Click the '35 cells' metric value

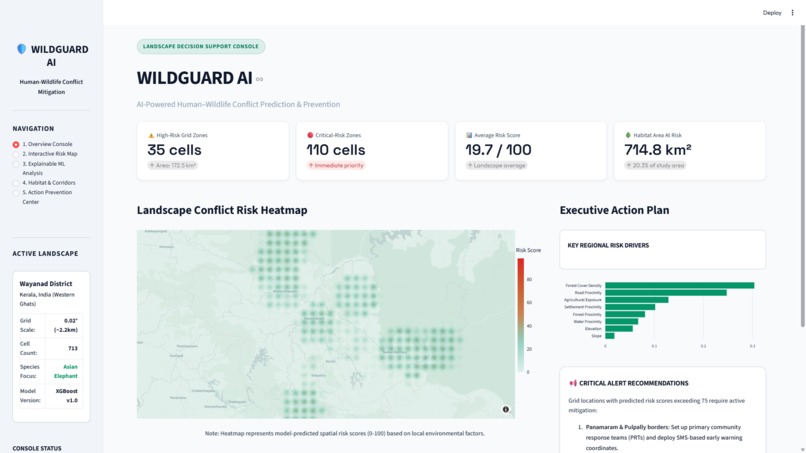174,150
